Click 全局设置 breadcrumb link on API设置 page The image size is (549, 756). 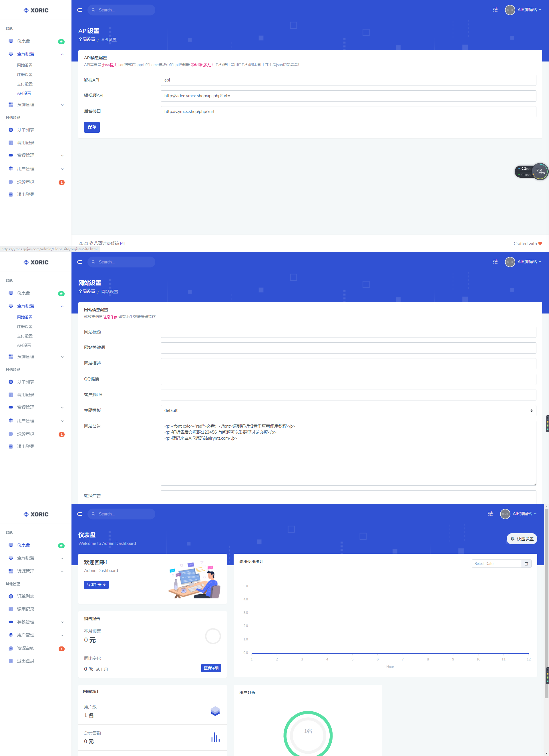click(x=87, y=39)
